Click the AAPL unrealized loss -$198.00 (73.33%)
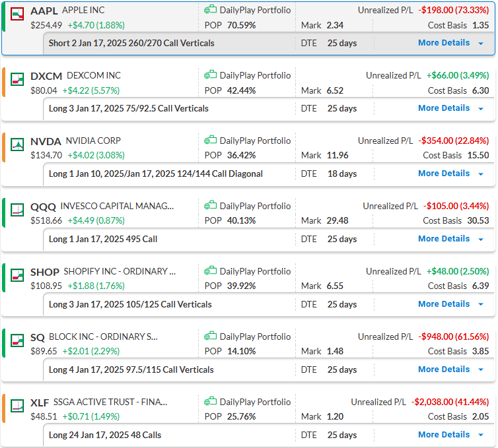 [454, 10]
